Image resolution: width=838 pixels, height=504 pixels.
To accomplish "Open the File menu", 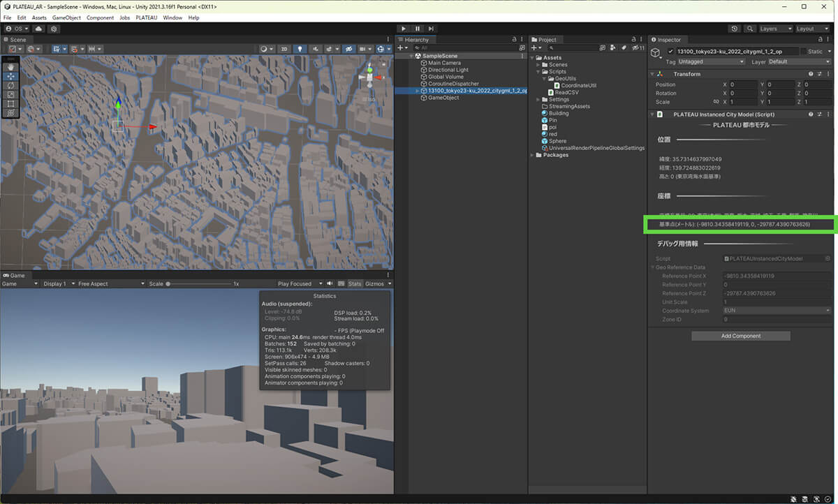I will pos(7,17).
